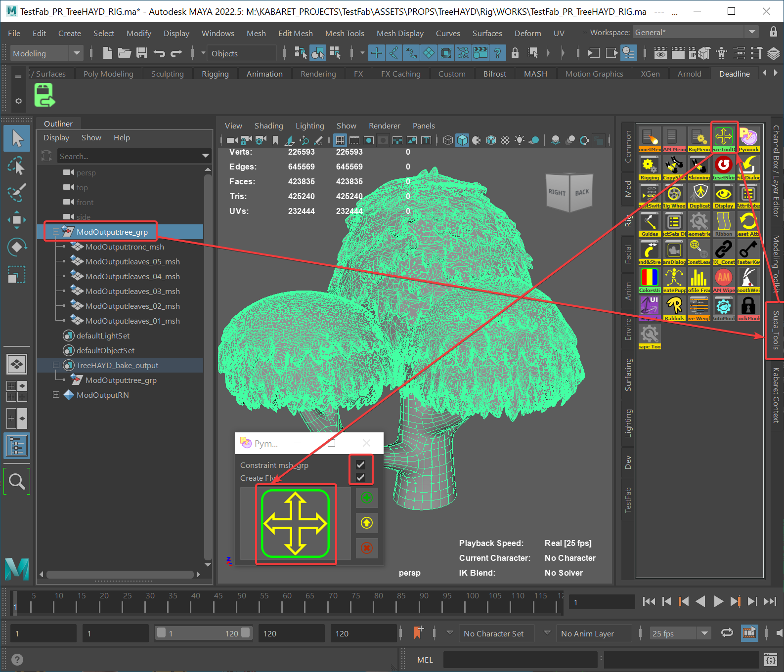This screenshot has width=784, height=672.
Task: Click play forwards button
Action: [x=718, y=601]
